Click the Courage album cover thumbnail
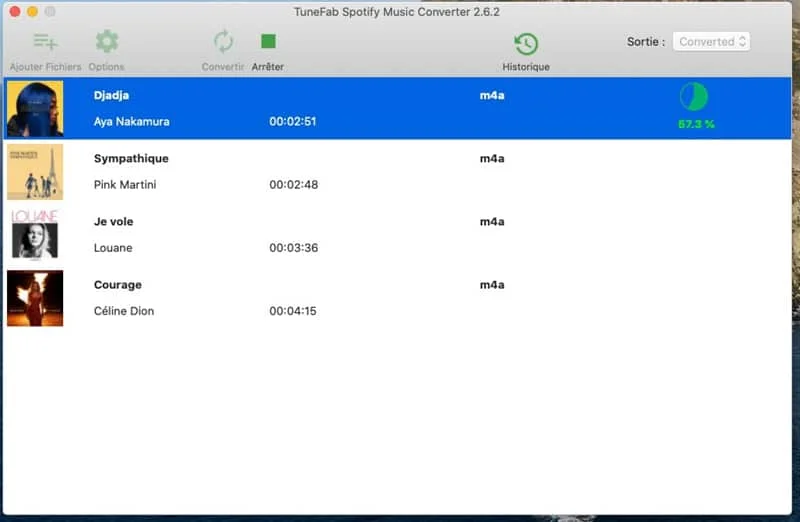 pyautogui.click(x=35, y=298)
